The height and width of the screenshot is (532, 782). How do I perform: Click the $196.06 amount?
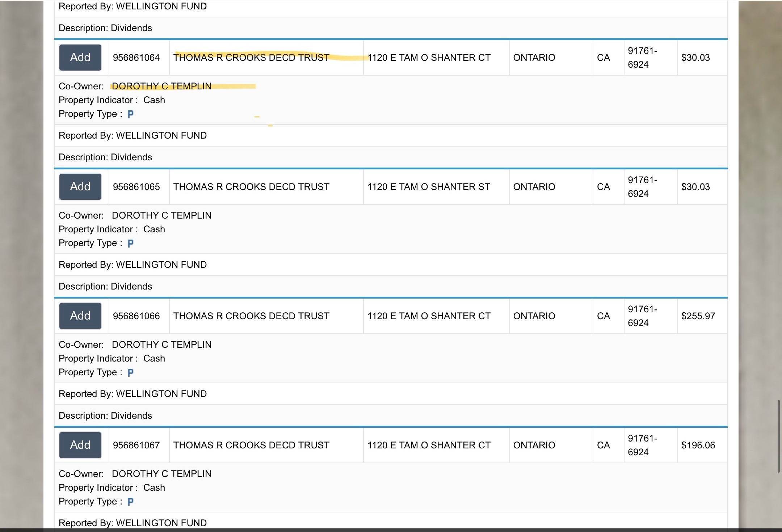pos(698,445)
